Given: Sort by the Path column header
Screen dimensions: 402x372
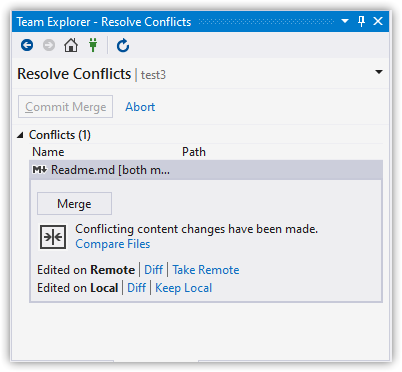Looking at the screenshot, I should click(x=194, y=152).
